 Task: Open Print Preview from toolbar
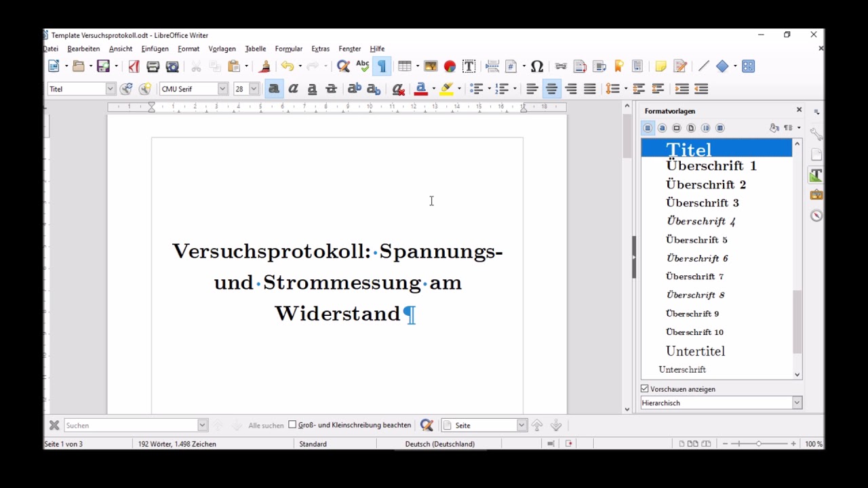[172, 66]
